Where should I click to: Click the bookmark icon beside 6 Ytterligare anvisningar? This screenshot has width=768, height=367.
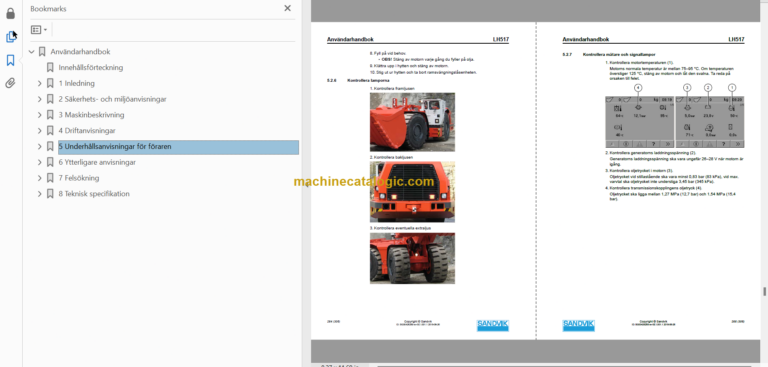pos(50,162)
